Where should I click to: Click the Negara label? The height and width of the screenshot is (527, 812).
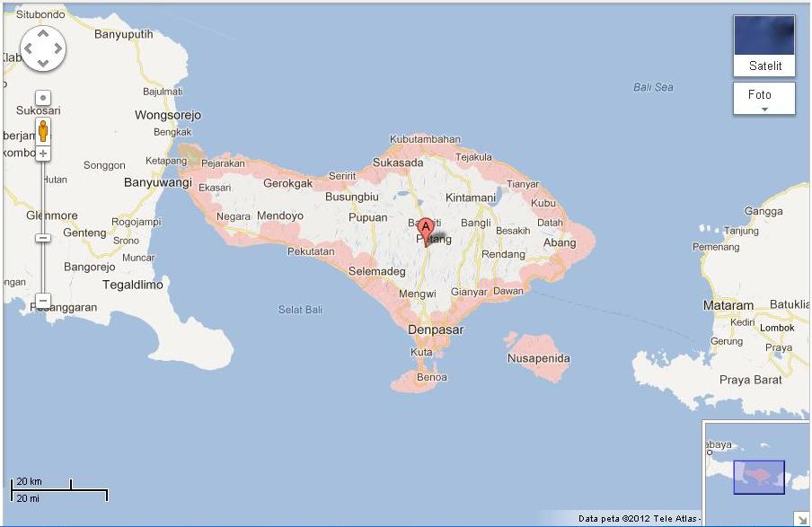coord(234,216)
